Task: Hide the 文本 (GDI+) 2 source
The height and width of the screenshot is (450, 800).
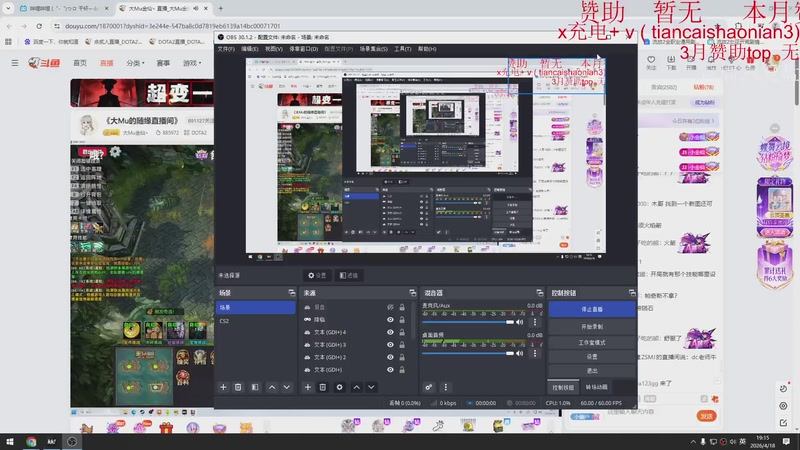Action: point(390,357)
